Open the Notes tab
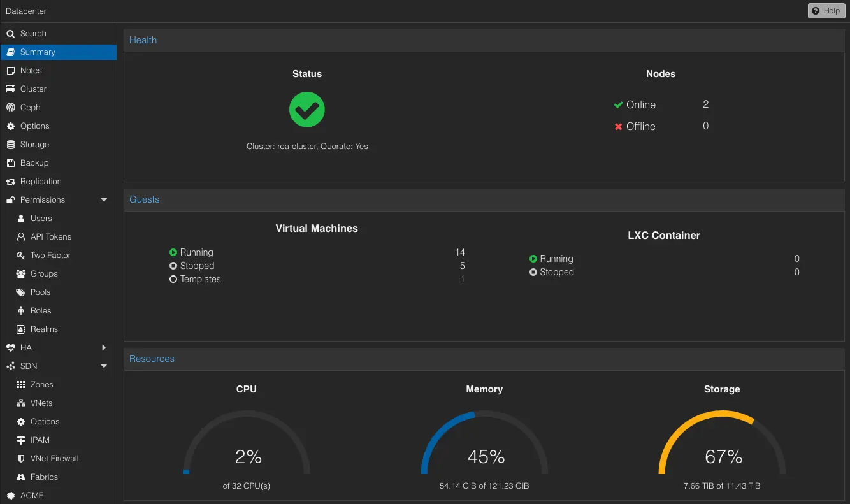The height and width of the screenshot is (504, 850). pyautogui.click(x=31, y=70)
